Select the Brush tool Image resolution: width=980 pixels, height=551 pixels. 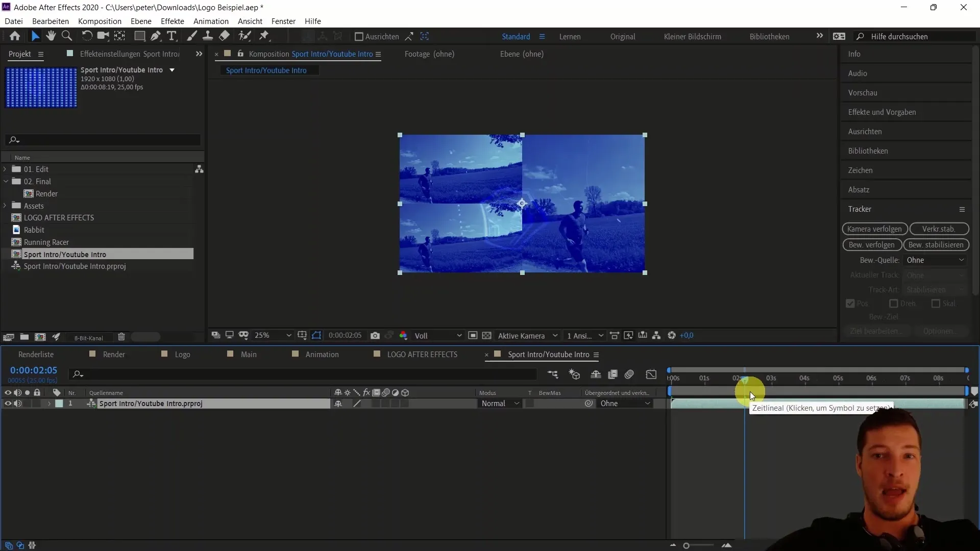tap(192, 36)
